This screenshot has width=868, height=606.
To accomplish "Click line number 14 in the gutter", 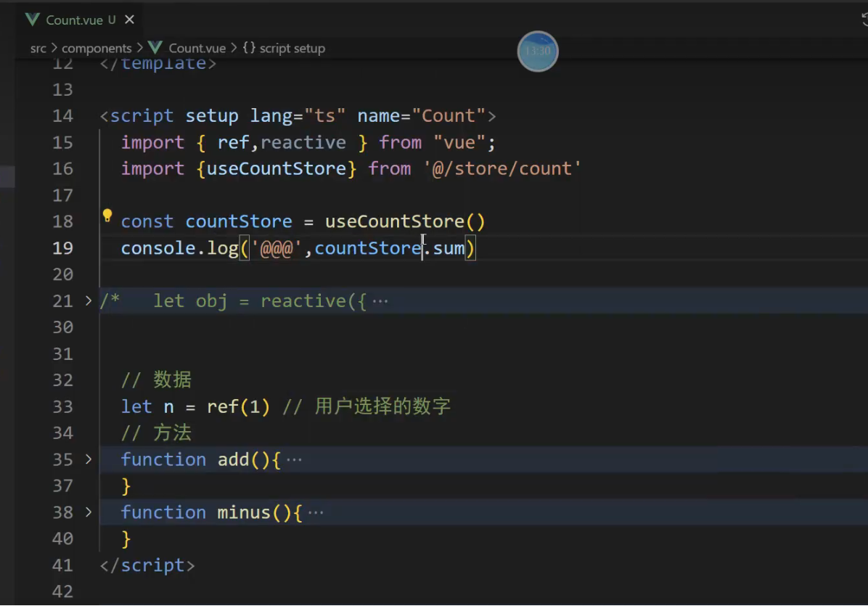I will click(x=62, y=115).
